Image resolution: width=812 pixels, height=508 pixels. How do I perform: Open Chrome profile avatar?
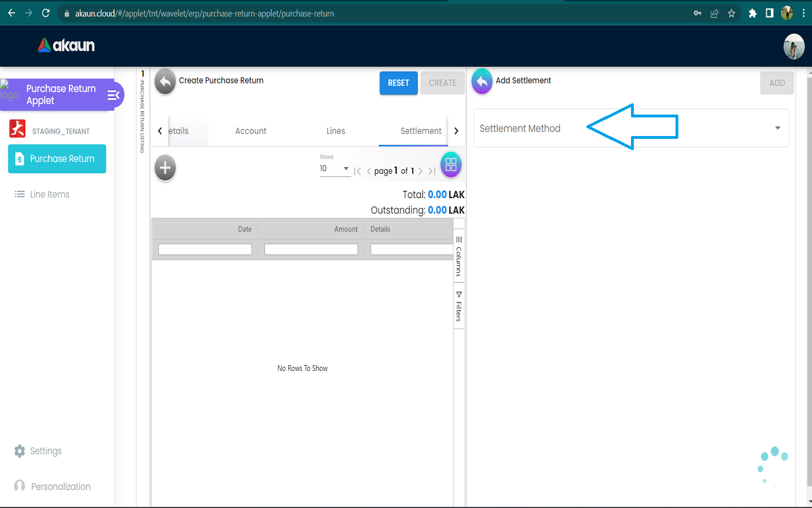pos(787,13)
